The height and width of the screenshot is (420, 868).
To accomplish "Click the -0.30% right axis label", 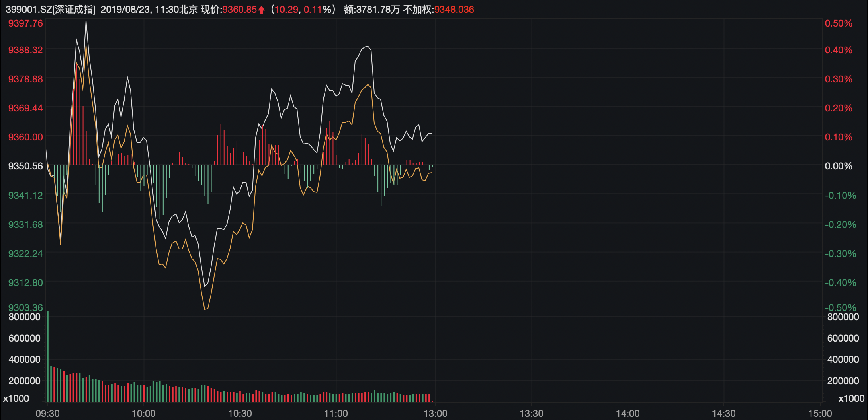I will tap(841, 254).
